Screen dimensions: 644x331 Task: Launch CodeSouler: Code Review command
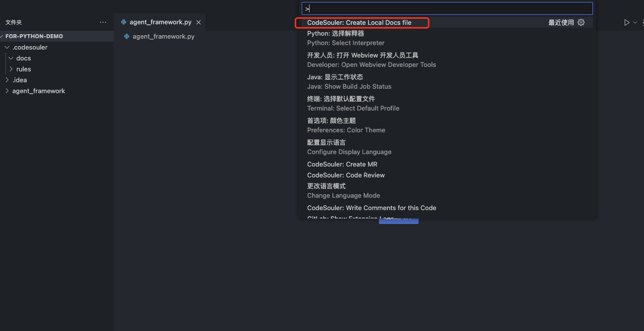coord(447,175)
